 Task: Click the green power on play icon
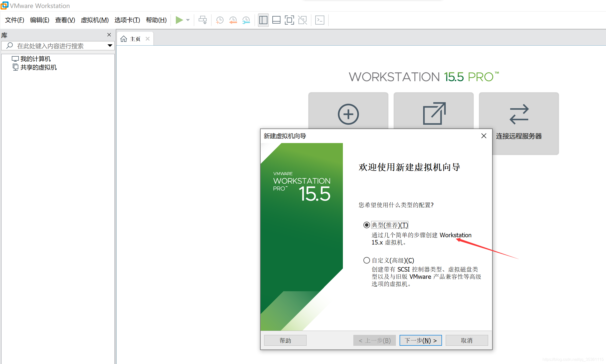click(x=179, y=20)
